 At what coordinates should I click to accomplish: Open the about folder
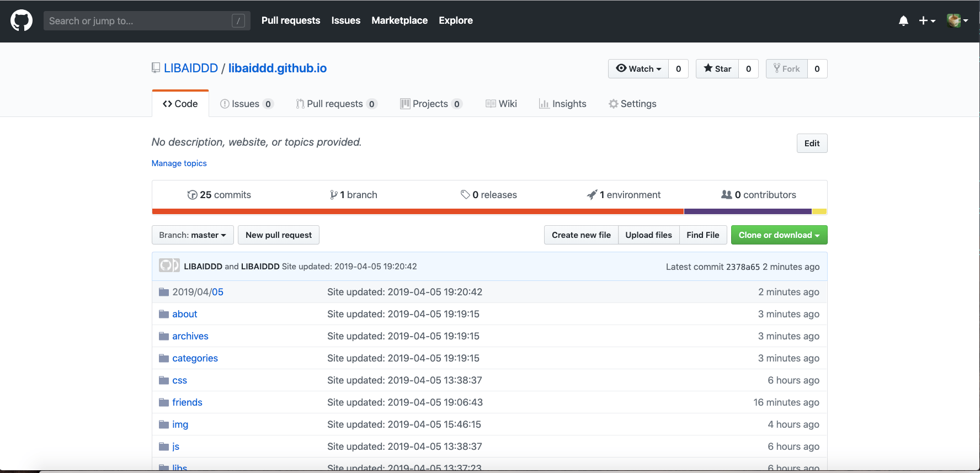[185, 314]
